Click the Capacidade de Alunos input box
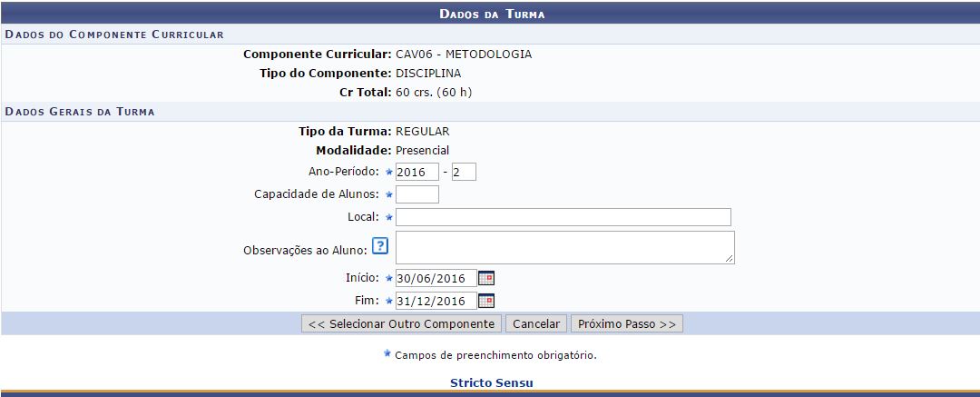Image resolution: width=980 pixels, height=397 pixels. point(417,194)
